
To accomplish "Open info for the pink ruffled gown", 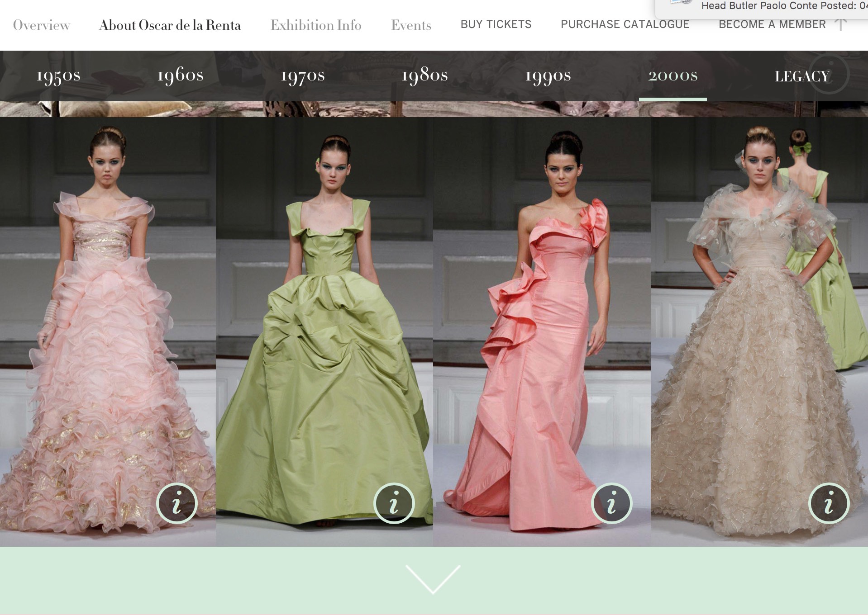I will coord(176,503).
